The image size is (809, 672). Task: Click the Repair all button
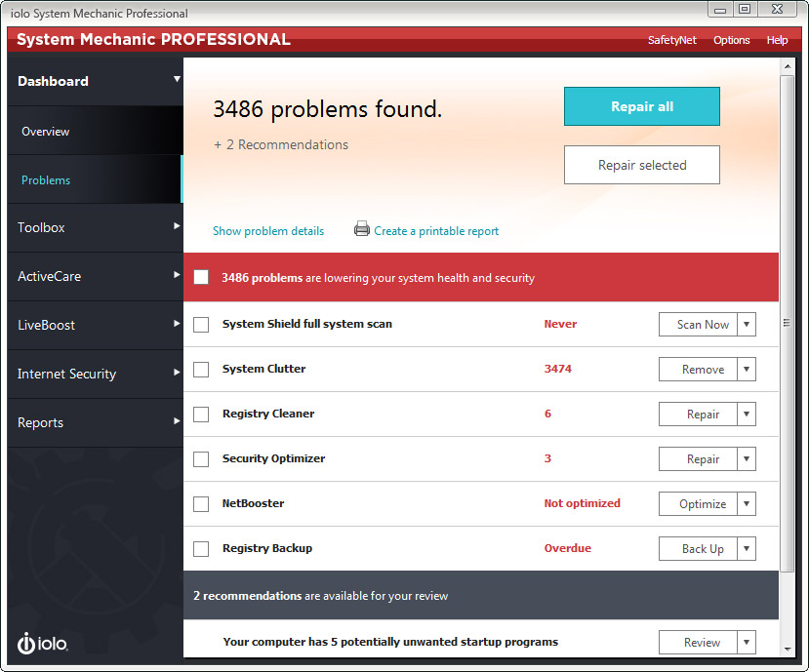[642, 106]
